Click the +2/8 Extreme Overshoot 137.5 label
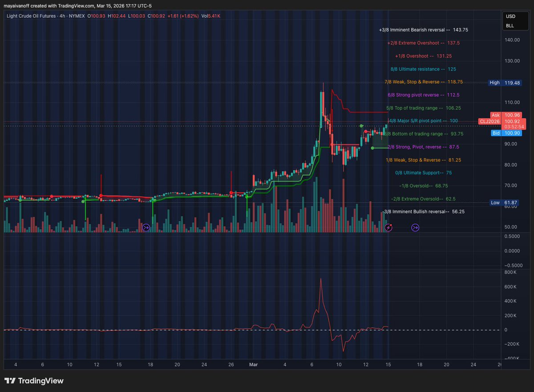The width and height of the screenshot is (534, 392). [x=424, y=43]
